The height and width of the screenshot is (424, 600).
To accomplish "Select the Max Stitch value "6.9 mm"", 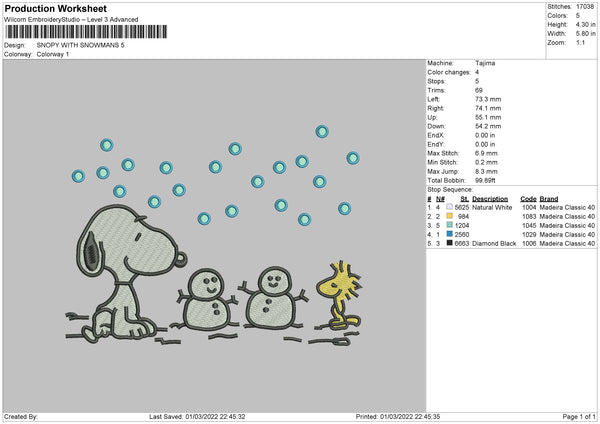I will click(486, 153).
